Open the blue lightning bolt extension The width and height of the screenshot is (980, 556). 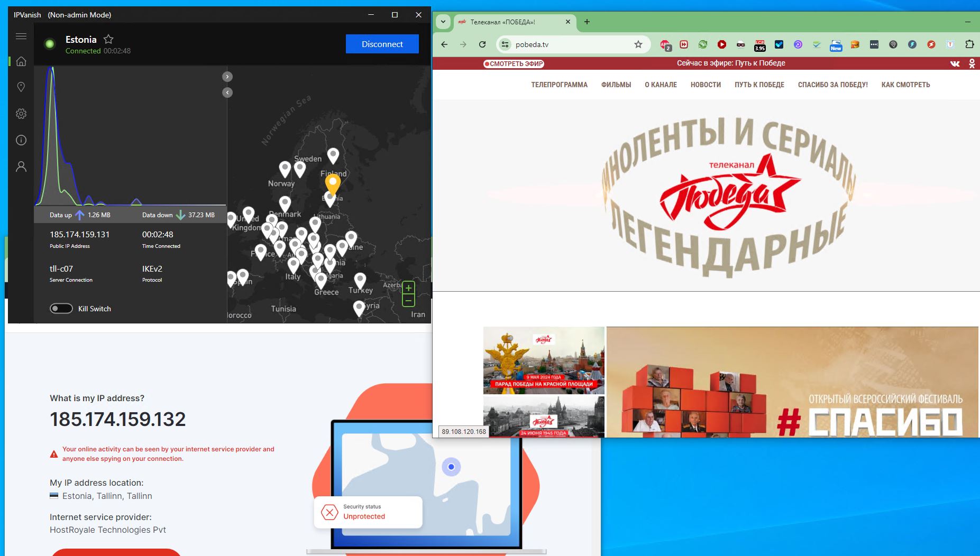(912, 44)
